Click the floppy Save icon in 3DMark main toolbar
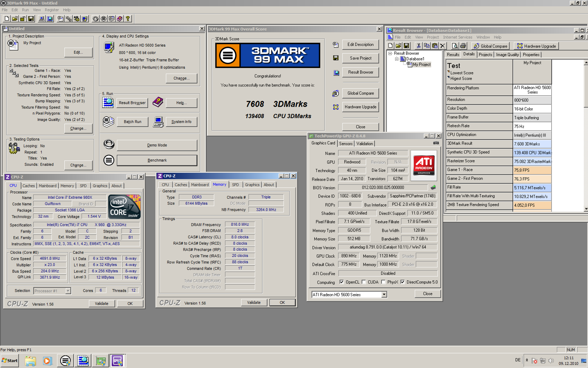The height and width of the screenshot is (368, 588). 31,19
